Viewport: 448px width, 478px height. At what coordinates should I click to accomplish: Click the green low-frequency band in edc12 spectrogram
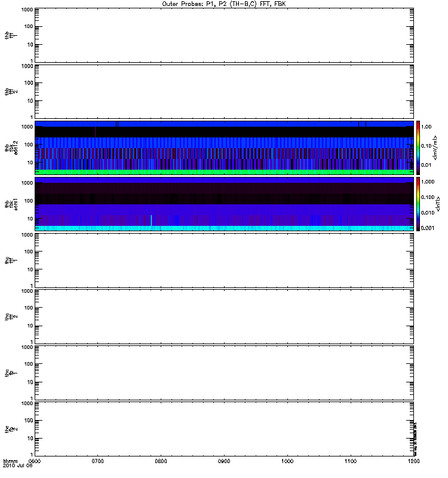tap(224, 172)
